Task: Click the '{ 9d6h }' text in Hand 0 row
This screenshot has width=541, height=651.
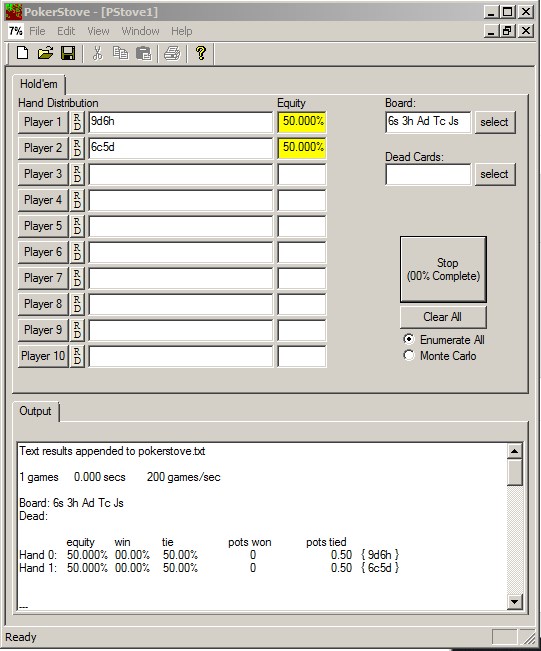Action: coord(379,555)
